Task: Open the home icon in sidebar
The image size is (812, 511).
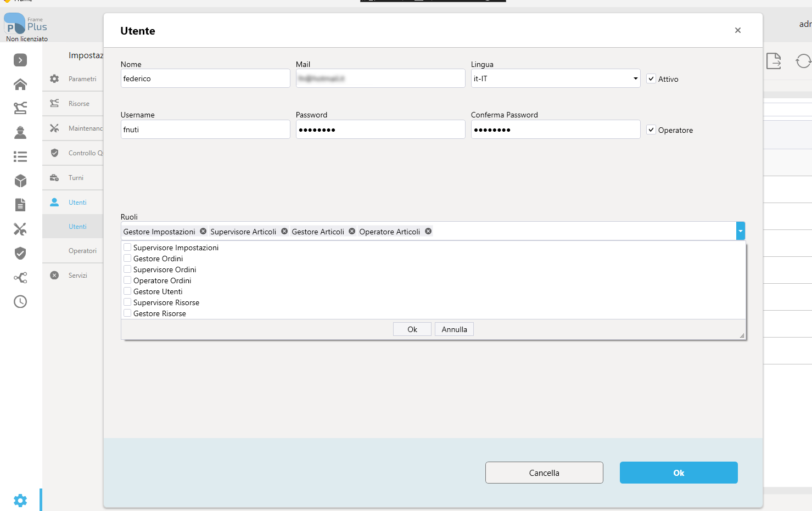Action: [x=20, y=84]
